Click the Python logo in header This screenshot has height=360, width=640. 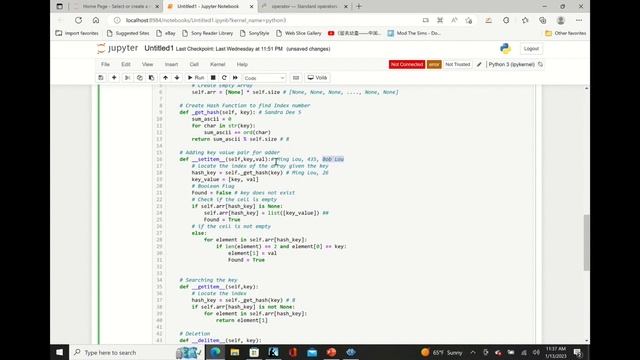pos(505,49)
